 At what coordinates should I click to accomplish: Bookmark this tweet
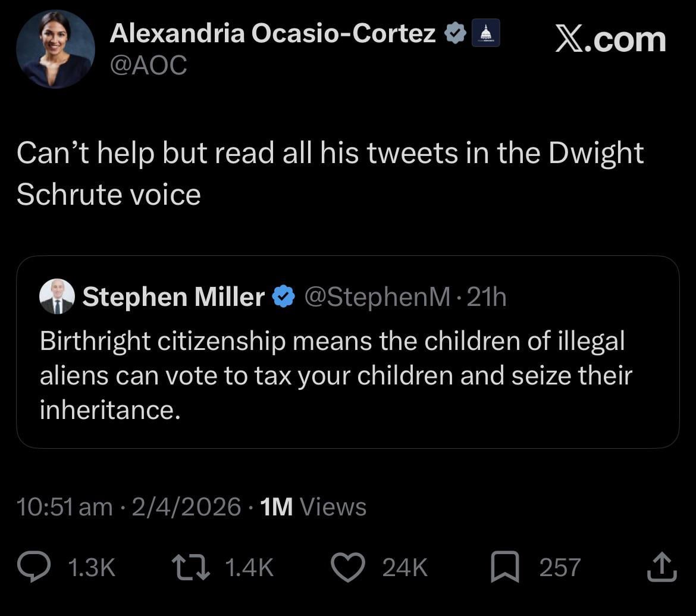pyautogui.click(x=506, y=567)
